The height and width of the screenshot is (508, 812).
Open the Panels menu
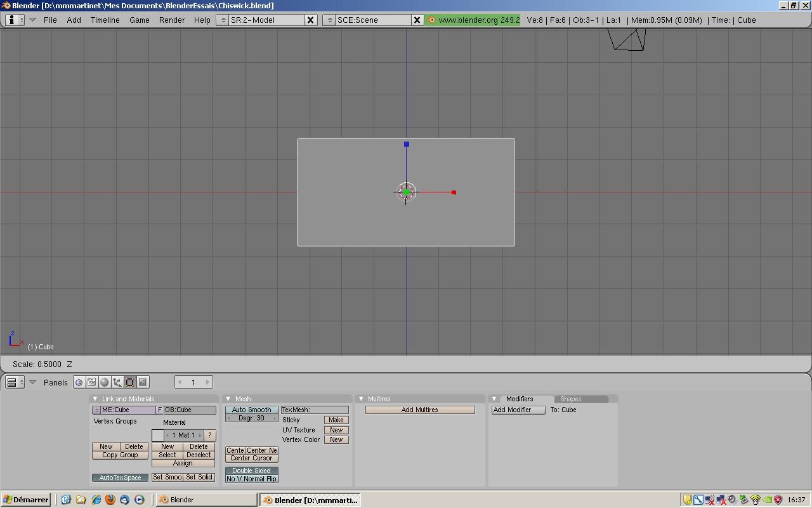point(56,382)
